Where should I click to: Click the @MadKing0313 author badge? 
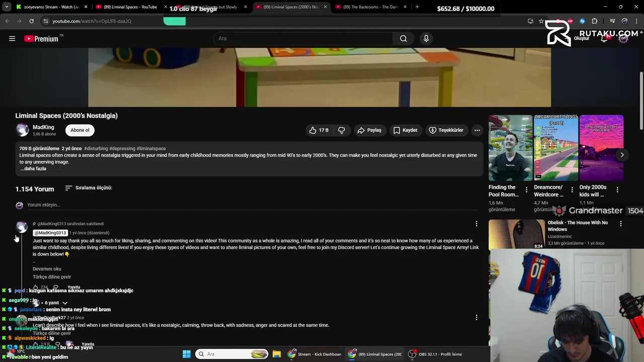[x=50, y=233]
